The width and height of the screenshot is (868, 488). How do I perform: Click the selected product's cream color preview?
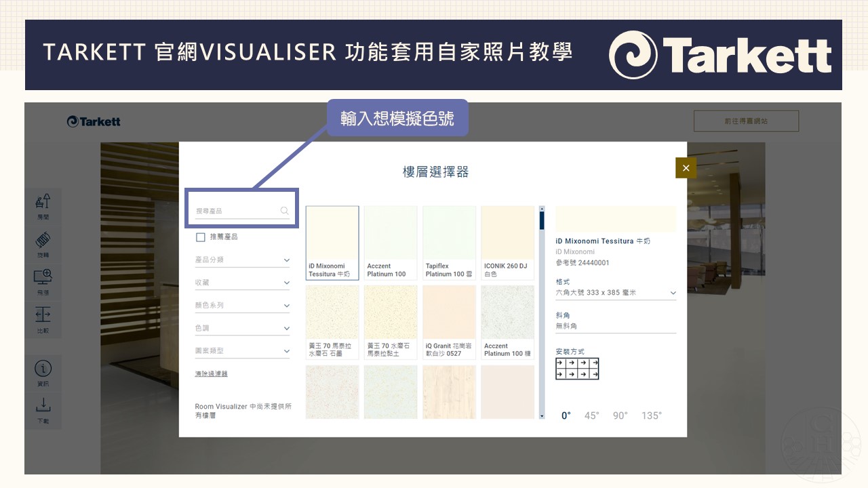(x=616, y=219)
